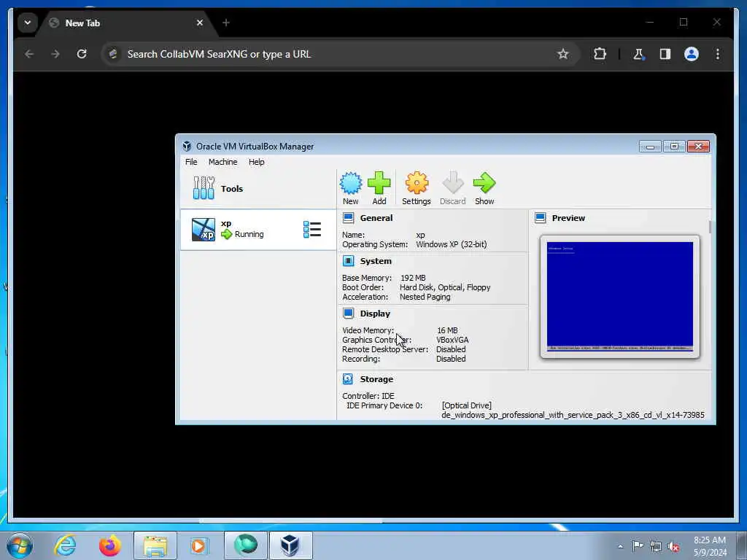Viewport: 747px width, 560px height.
Task: Open Windows Explorer from taskbar
Action: pyautogui.click(x=155, y=545)
